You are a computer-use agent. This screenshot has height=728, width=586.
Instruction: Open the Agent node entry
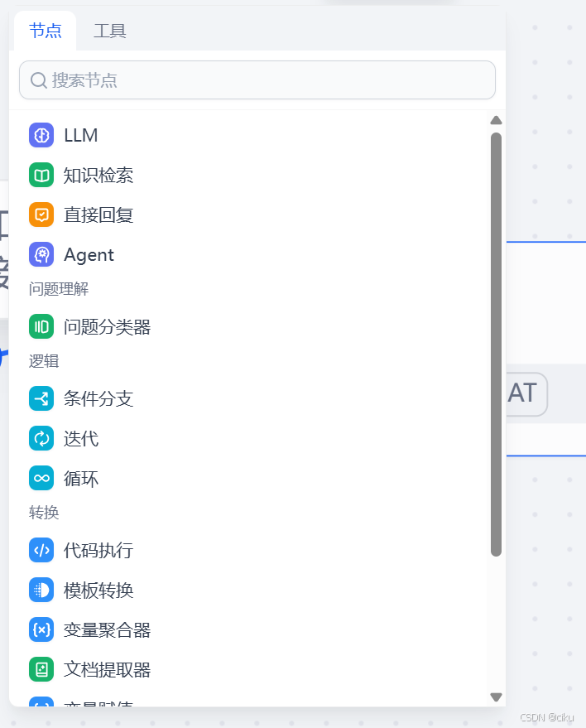[x=89, y=254]
